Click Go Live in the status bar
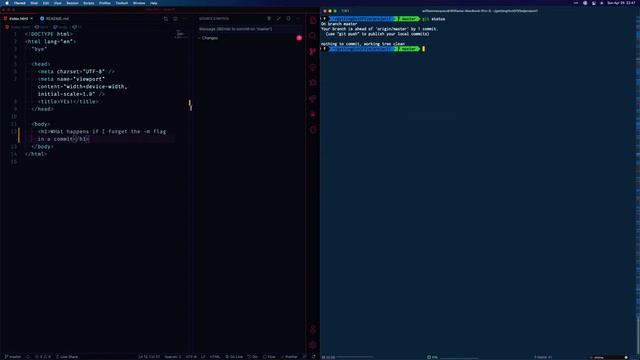The height and width of the screenshot is (360, 640). (234, 357)
